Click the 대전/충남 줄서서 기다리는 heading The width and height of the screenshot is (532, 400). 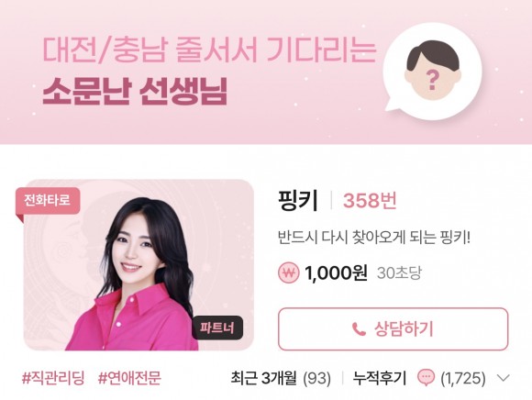coord(210,49)
